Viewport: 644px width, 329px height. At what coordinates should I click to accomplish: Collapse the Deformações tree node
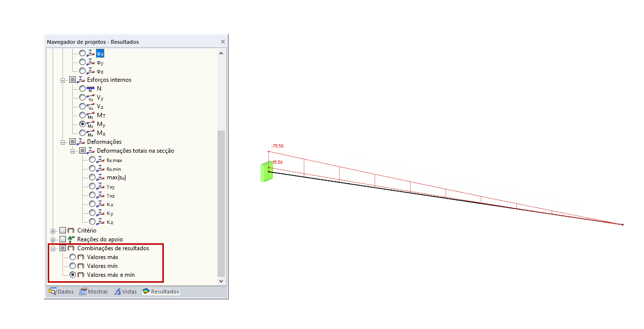click(x=63, y=142)
